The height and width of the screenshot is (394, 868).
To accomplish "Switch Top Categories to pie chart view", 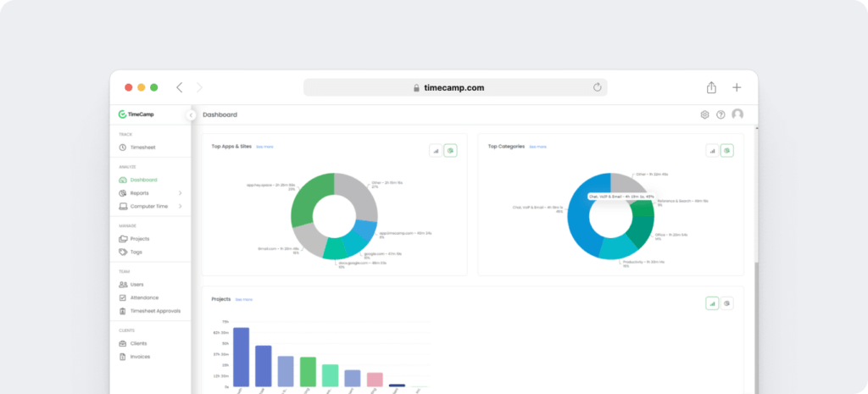I will pyautogui.click(x=726, y=151).
